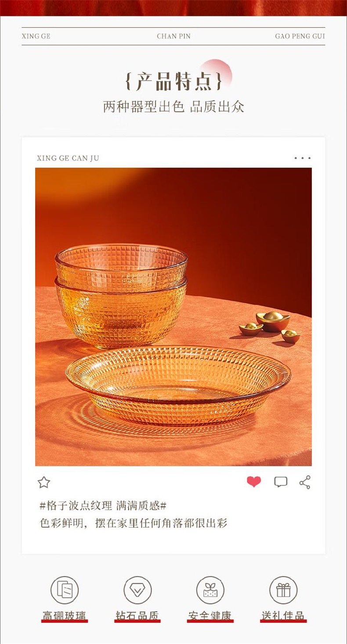The image size is (347, 644).
Task: Click the 安全健康 plant icon
Action: tap(210, 590)
